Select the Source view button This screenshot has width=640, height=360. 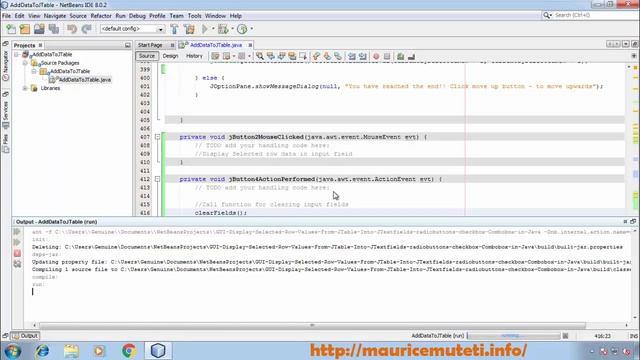(x=147, y=56)
